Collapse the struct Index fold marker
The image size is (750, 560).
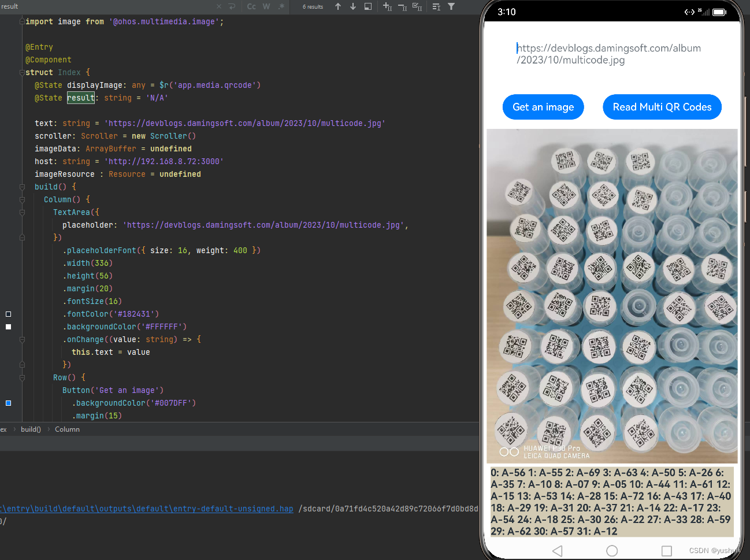click(x=22, y=72)
